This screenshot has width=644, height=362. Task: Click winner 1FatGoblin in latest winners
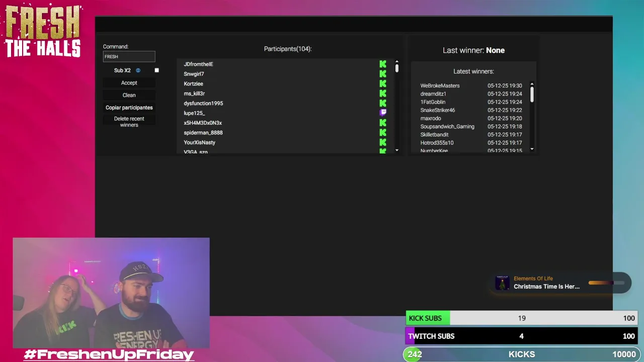(x=433, y=102)
